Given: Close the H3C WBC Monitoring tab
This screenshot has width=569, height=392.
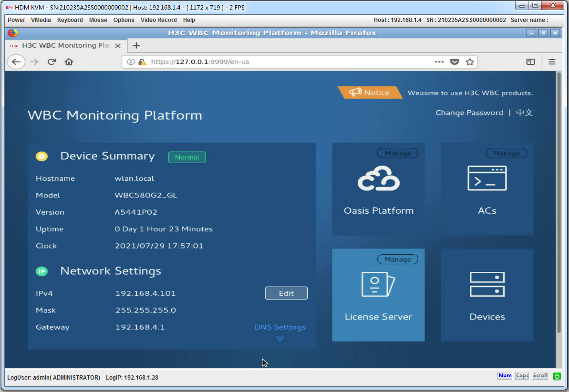Looking at the screenshot, I should point(118,46).
